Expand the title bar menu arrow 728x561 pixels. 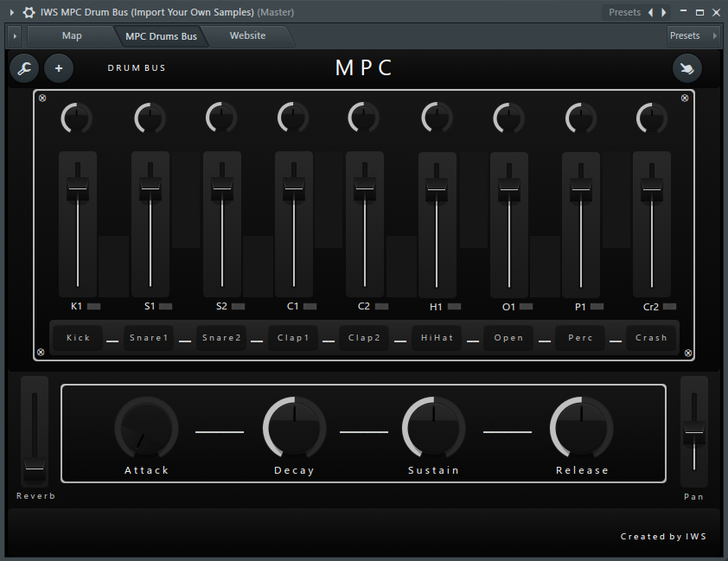tap(11, 12)
